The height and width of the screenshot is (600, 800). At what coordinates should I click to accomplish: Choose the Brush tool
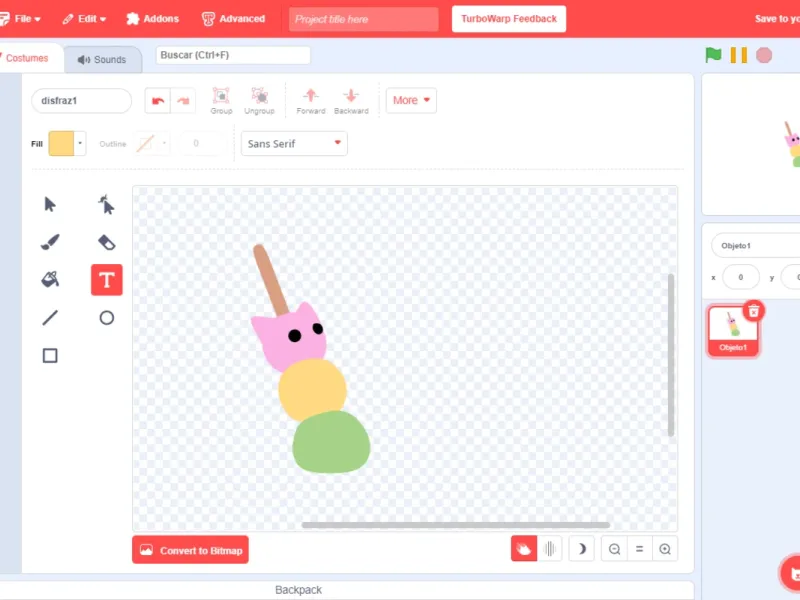pos(50,242)
